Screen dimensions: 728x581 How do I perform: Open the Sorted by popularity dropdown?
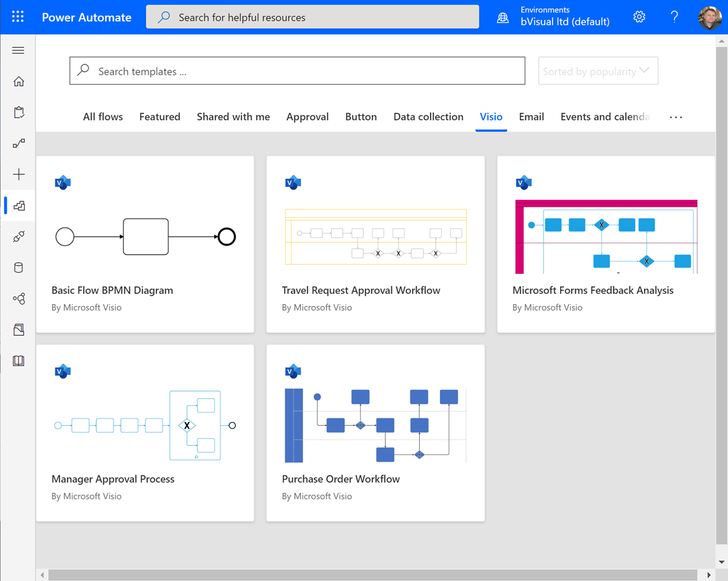[598, 70]
